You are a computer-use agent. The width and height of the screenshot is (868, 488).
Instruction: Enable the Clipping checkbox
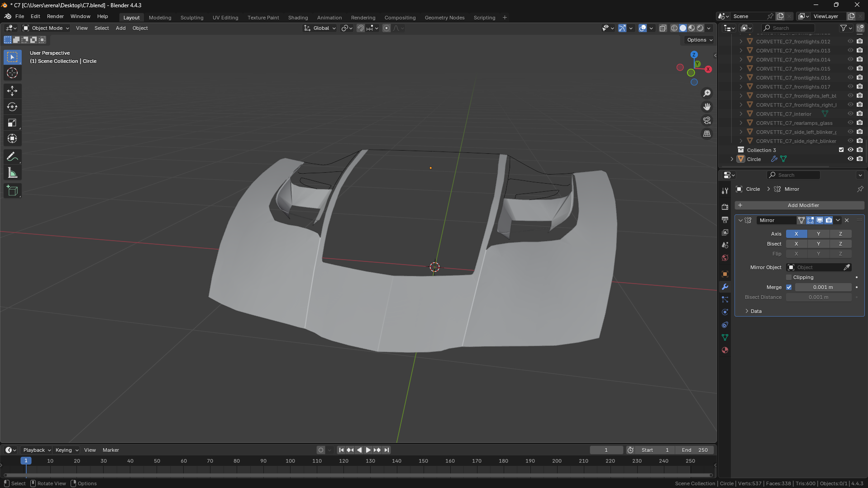pyautogui.click(x=789, y=277)
